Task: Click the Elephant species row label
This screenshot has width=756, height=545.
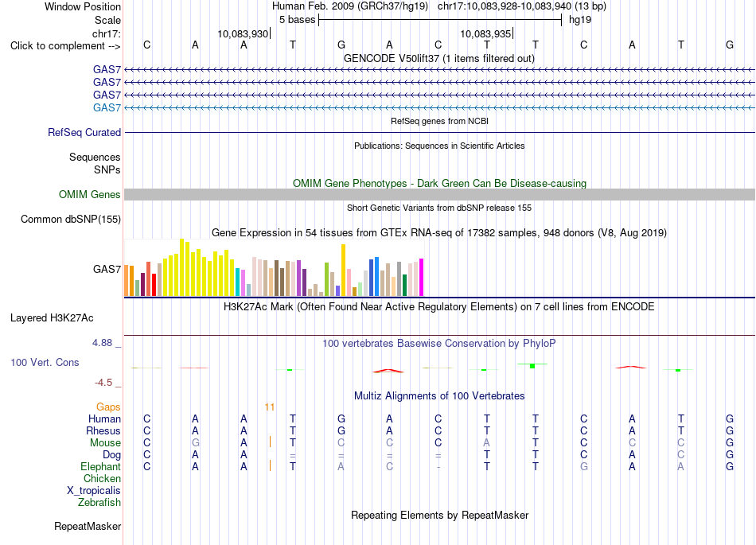Action: point(100,466)
